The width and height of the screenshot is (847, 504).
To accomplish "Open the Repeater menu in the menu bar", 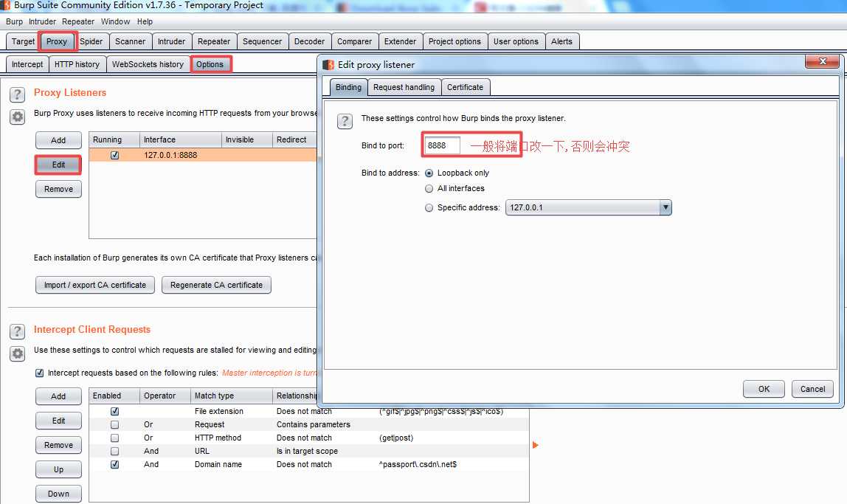I will (77, 21).
